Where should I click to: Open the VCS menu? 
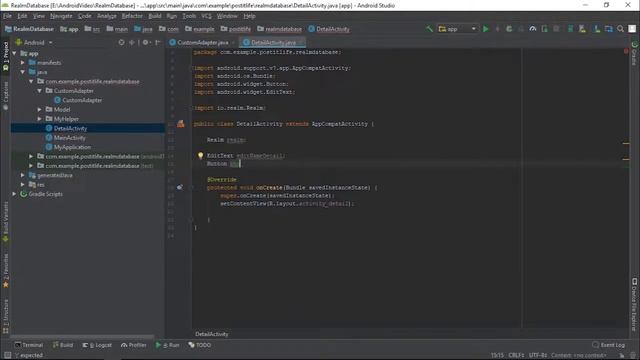(x=207, y=16)
